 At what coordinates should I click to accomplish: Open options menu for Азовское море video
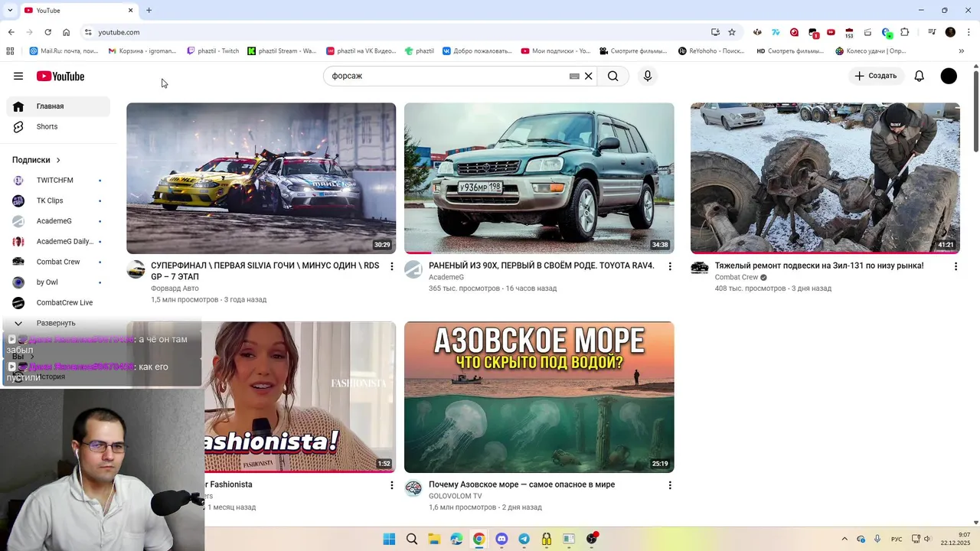(x=670, y=485)
